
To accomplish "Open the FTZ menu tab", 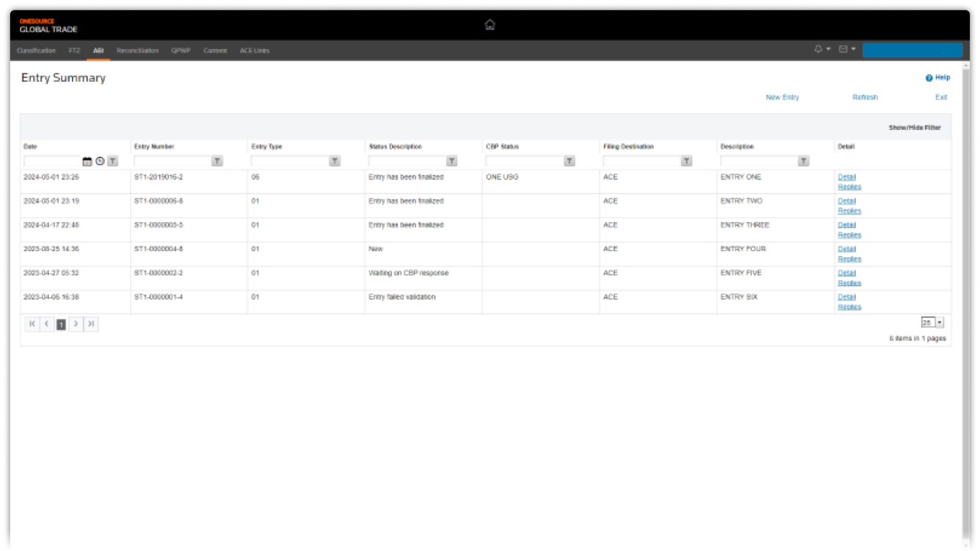I will click(x=74, y=51).
